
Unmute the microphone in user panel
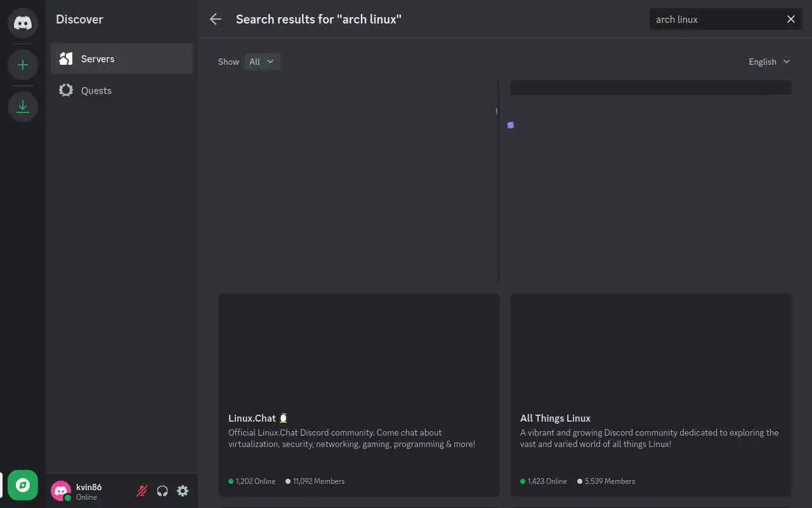[x=142, y=491]
